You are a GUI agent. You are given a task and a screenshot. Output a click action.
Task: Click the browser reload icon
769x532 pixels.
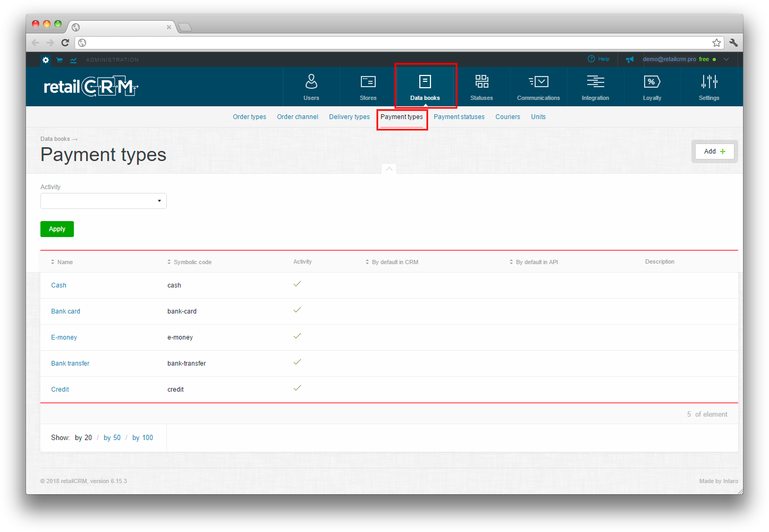coord(65,43)
